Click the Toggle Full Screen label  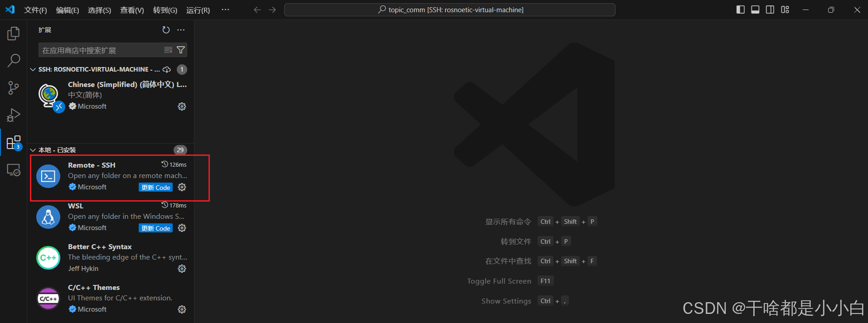point(499,281)
